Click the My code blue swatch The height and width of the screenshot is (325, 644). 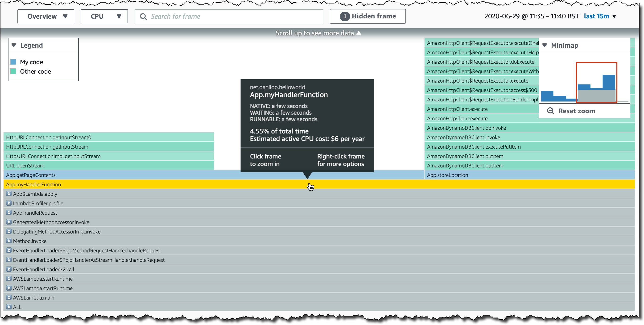click(13, 62)
